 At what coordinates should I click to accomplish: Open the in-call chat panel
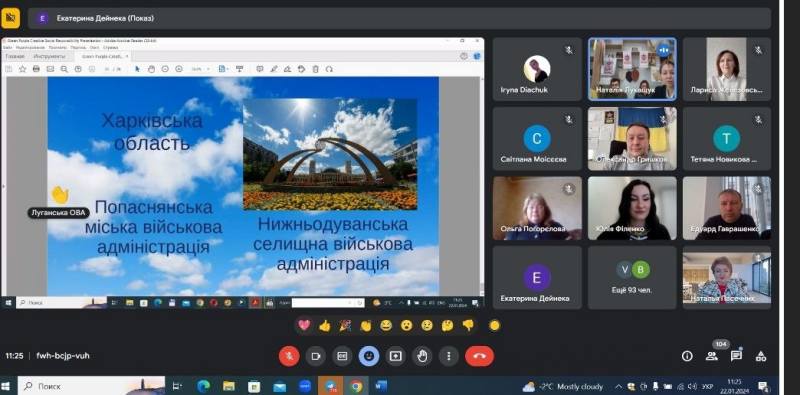pyautogui.click(x=736, y=356)
